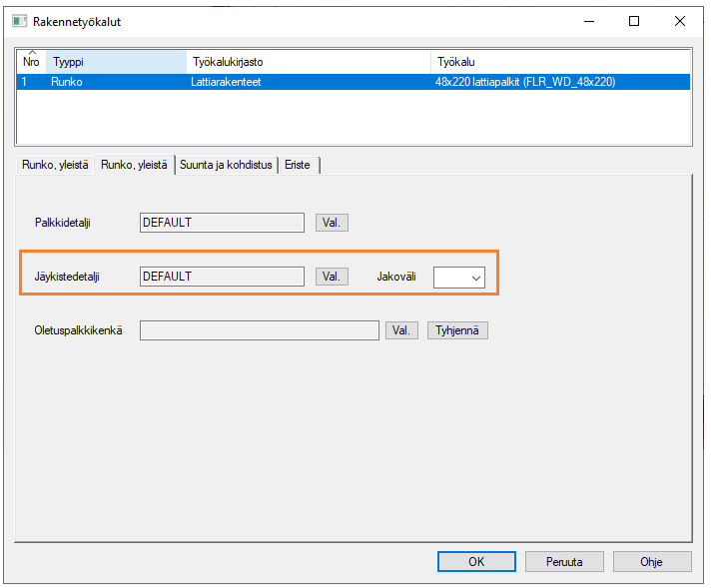711x588 pixels.
Task: Click the Rakennetyökalut window title icon
Action: pyautogui.click(x=18, y=21)
